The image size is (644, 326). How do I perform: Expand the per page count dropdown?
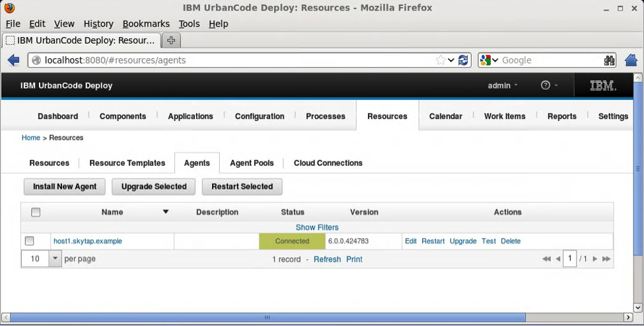[55, 259]
